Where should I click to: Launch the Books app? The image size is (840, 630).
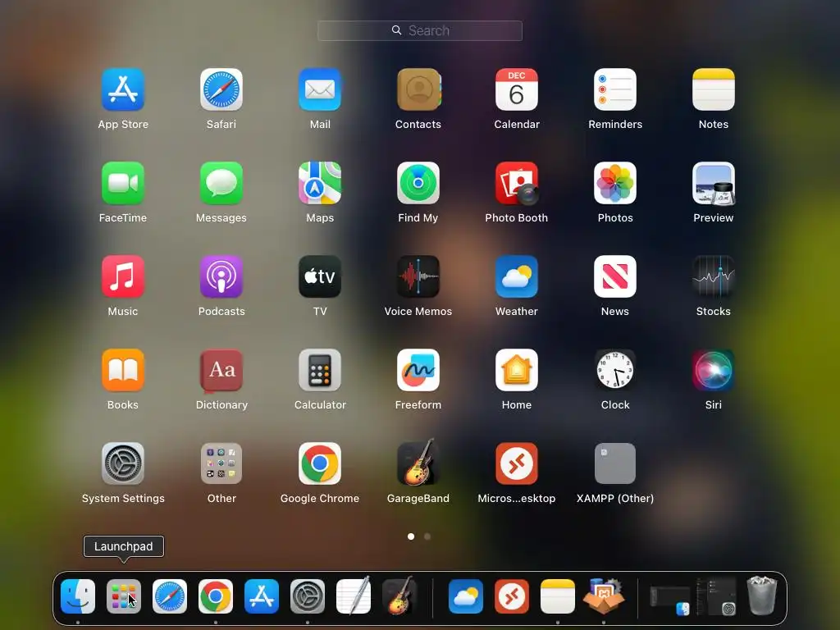click(x=123, y=370)
